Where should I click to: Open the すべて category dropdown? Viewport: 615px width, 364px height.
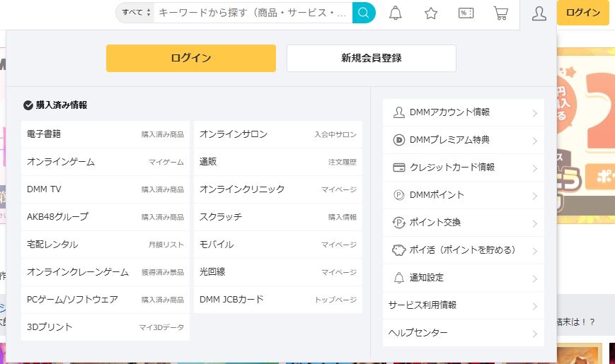(x=136, y=13)
